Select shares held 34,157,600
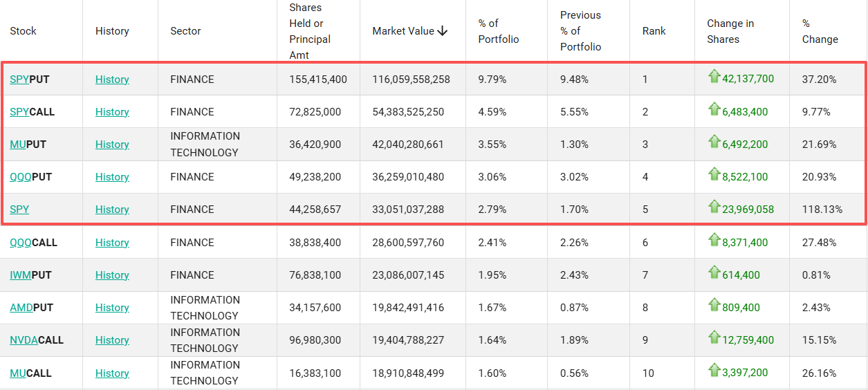This screenshot has width=868, height=390. tap(315, 308)
